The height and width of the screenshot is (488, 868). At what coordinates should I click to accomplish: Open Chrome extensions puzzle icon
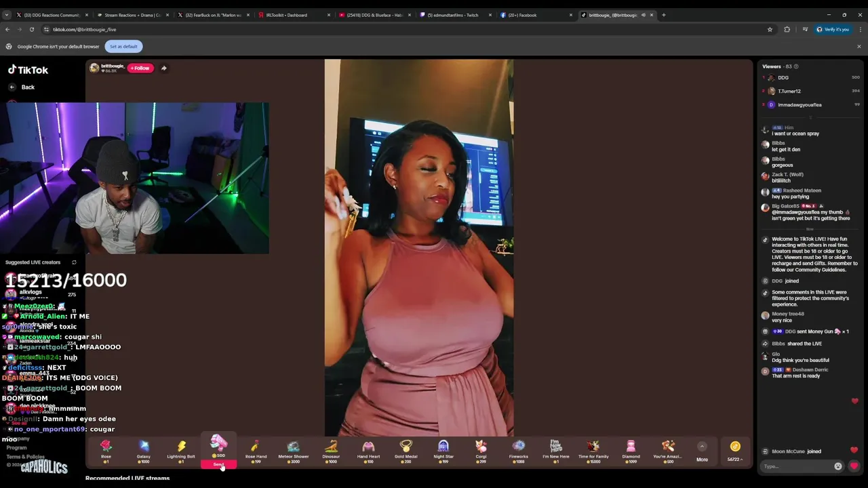pyautogui.click(x=787, y=29)
